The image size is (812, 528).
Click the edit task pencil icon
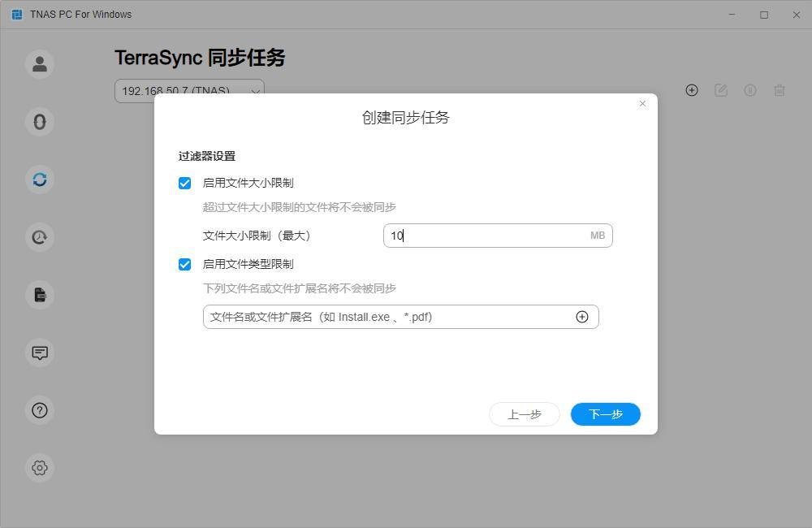click(721, 90)
